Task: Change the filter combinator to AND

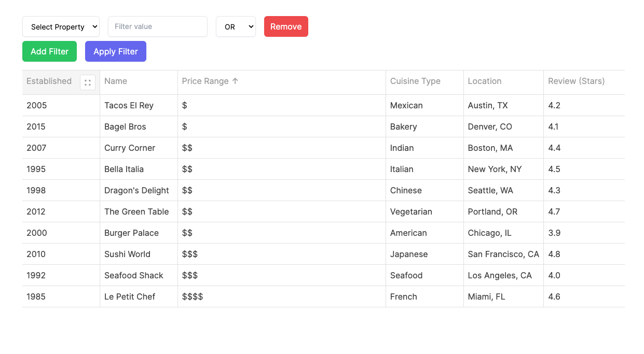Action: pos(236,26)
